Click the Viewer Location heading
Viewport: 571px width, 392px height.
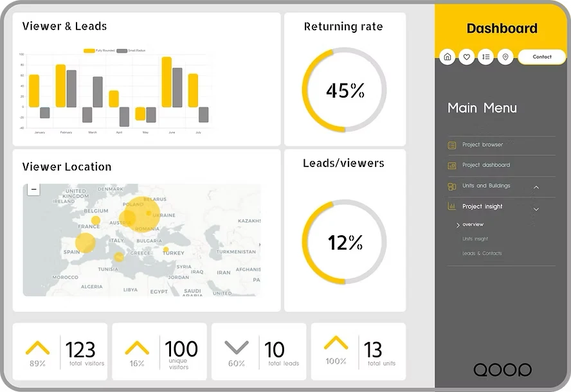pyautogui.click(x=67, y=166)
